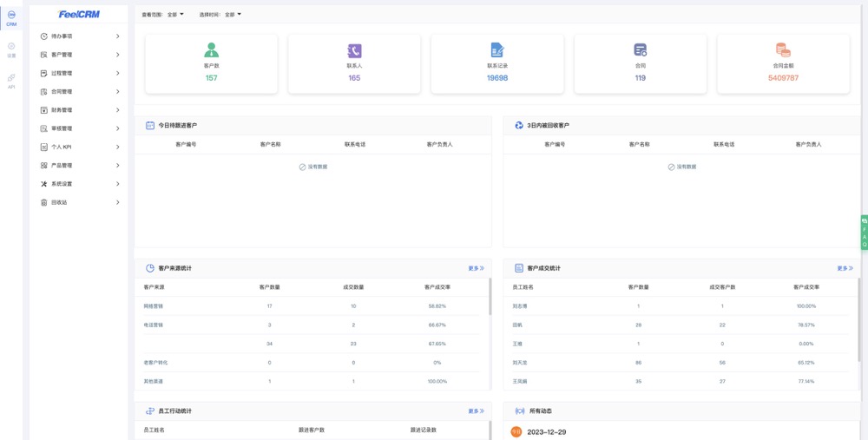Select the 财务管理 menu item
This screenshot has width=868, height=440.
62,110
